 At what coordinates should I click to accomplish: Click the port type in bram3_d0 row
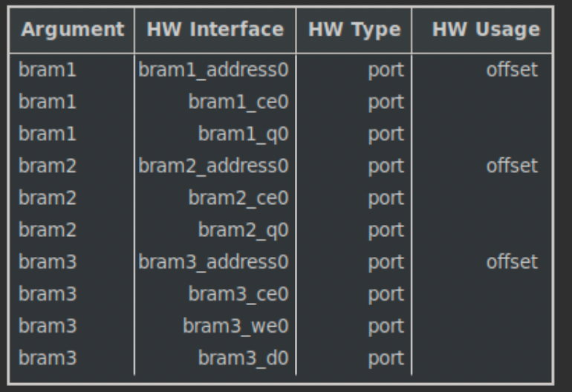[x=386, y=359]
